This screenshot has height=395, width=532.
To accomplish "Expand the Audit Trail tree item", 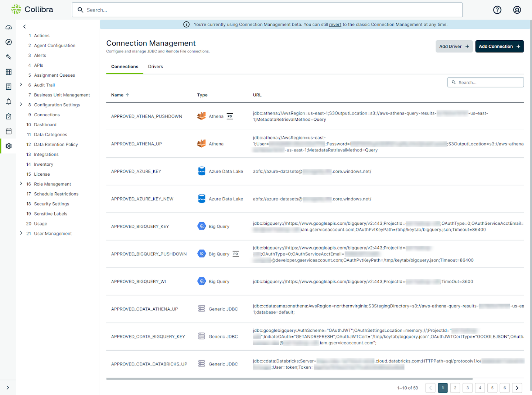I will [21, 85].
